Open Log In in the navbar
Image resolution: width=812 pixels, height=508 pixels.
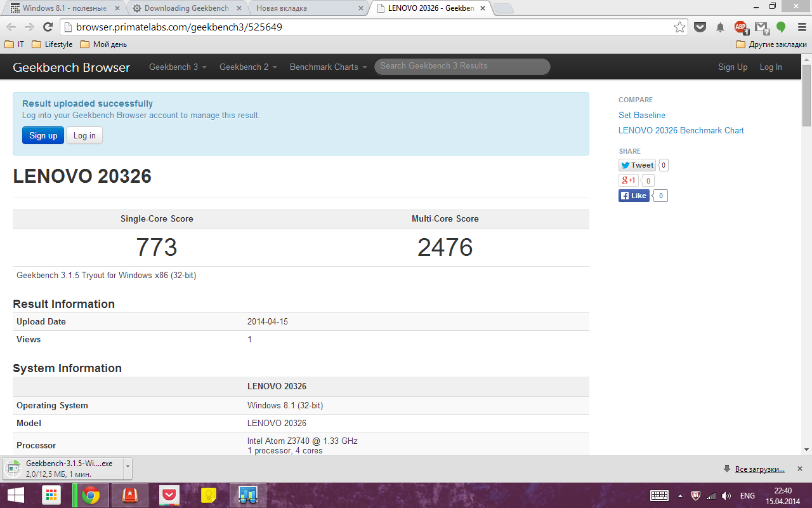(x=771, y=67)
